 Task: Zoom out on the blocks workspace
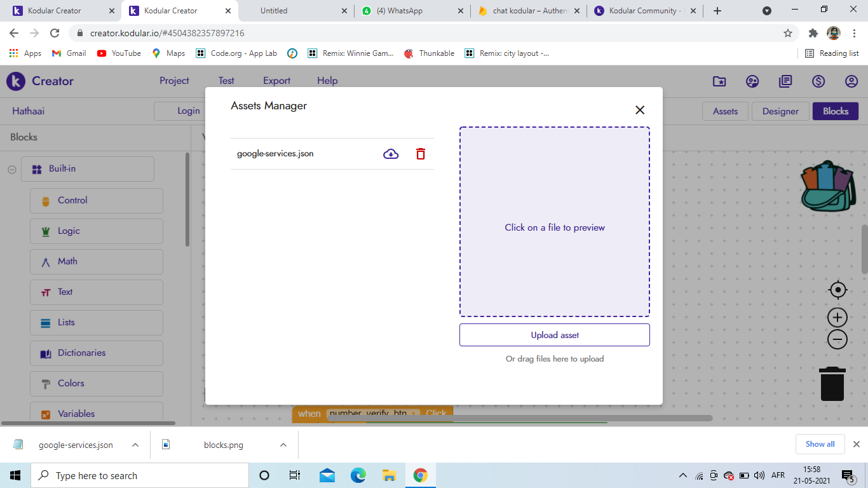tap(838, 339)
